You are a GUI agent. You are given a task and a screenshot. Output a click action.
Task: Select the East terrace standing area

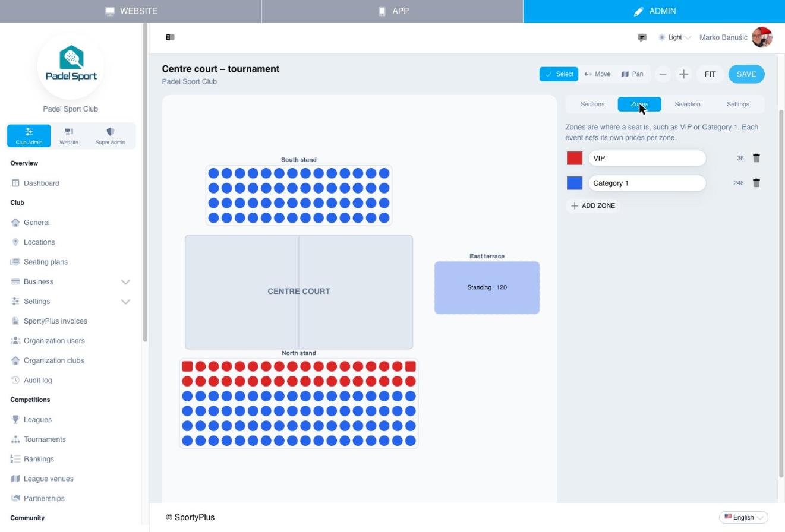pyautogui.click(x=487, y=287)
